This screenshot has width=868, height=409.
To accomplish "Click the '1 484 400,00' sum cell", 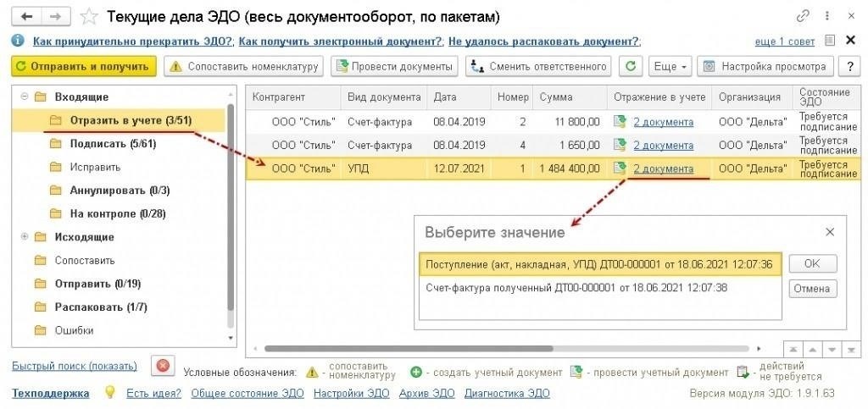I will (570, 169).
